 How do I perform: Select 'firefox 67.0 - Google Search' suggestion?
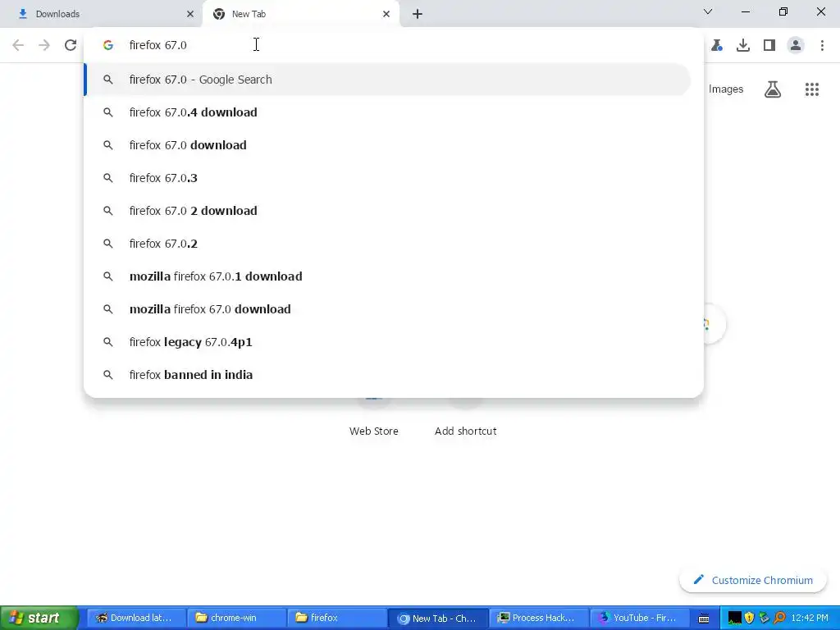(x=387, y=80)
